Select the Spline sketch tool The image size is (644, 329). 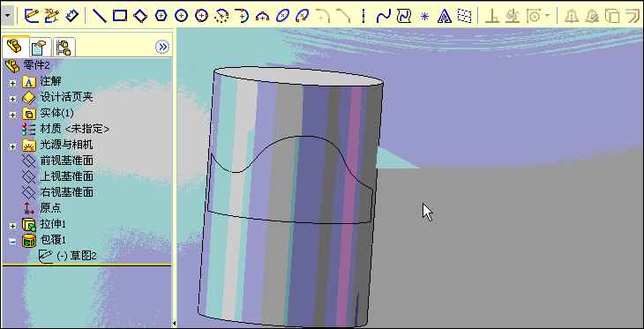tap(383, 16)
